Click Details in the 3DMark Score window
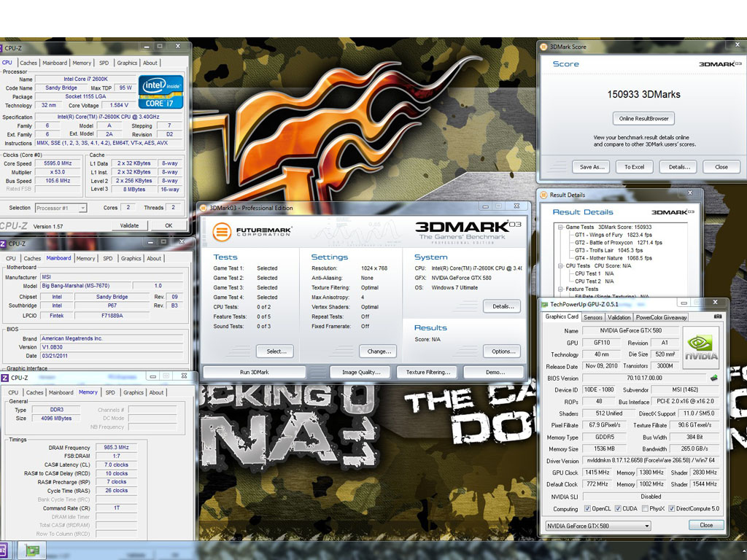747x560 pixels. [678, 167]
